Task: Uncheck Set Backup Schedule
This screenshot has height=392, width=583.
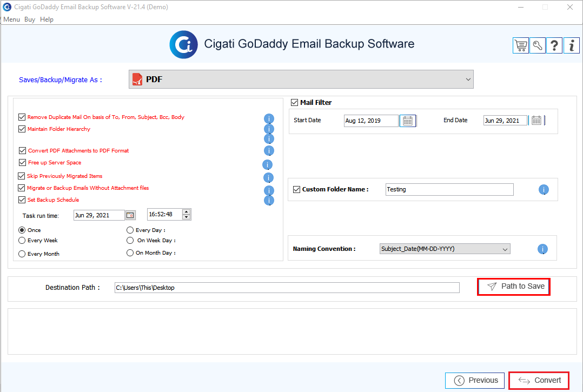Action: (x=22, y=200)
